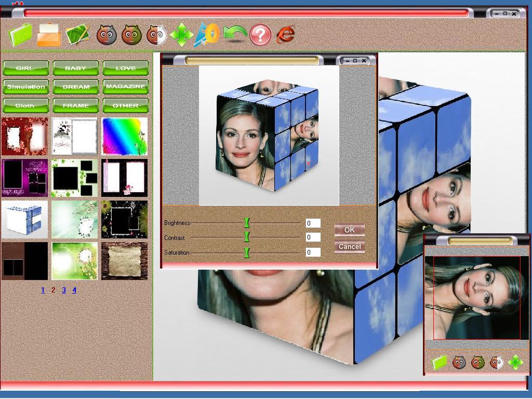Launch the Internet Explorer icon in toolbar
Screen dimensions: 532x399
286,35
